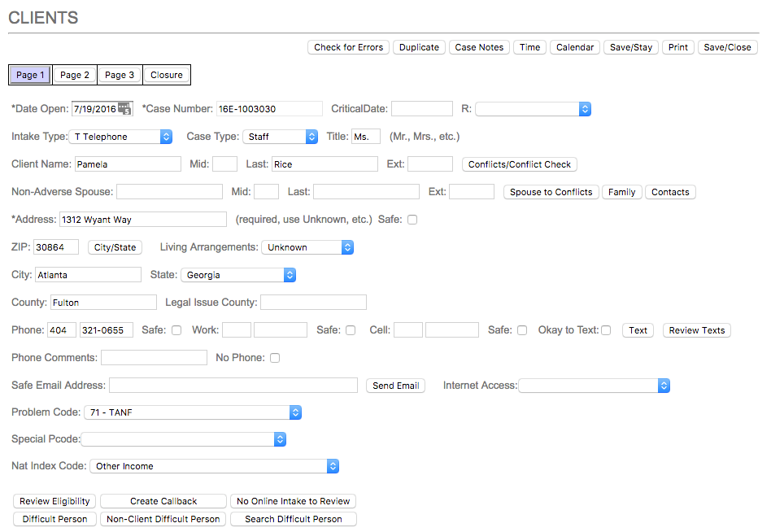The image size is (771, 532).
Task: Click into the Safe Email Address field
Action: pyautogui.click(x=233, y=386)
